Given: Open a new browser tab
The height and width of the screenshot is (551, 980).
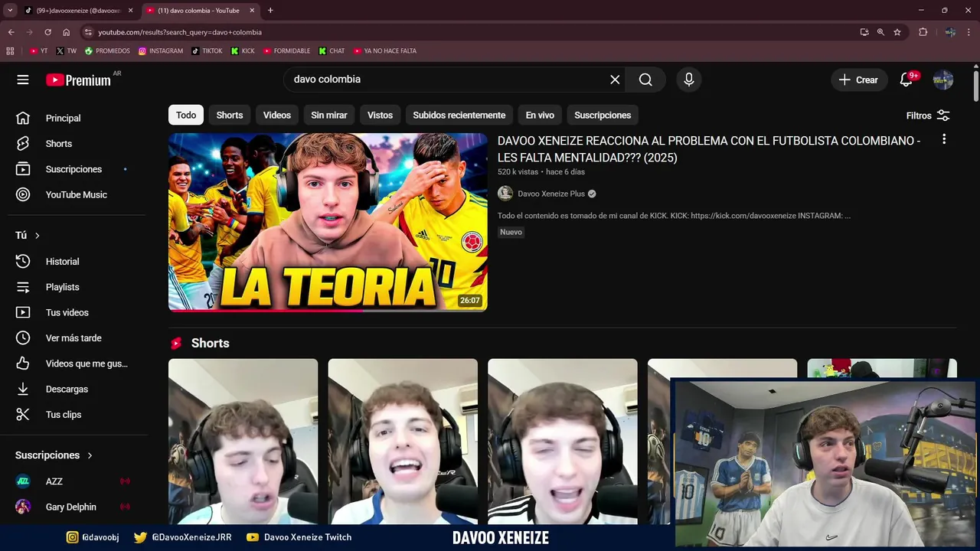Looking at the screenshot, I should (270, 11).
